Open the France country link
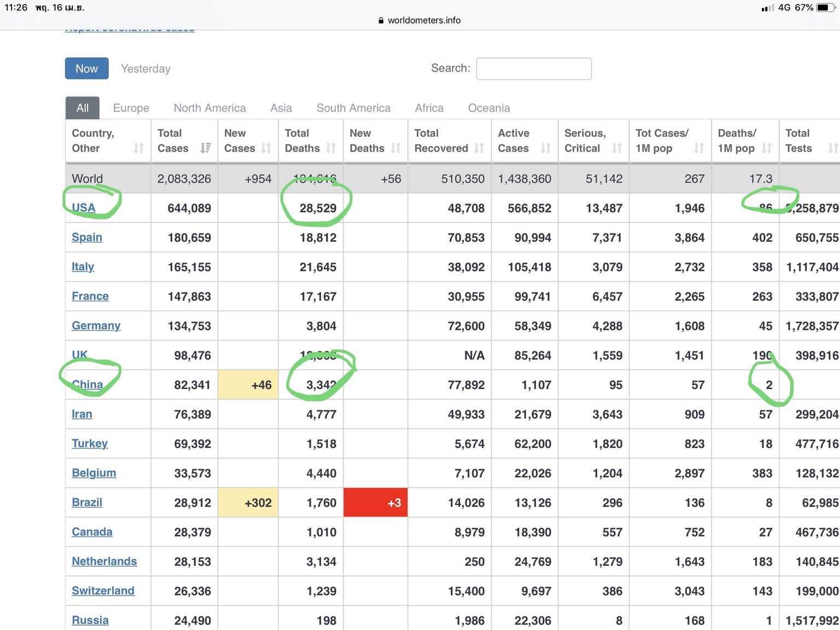The width and height of the screenshot is (840, 630). point(90,296)
